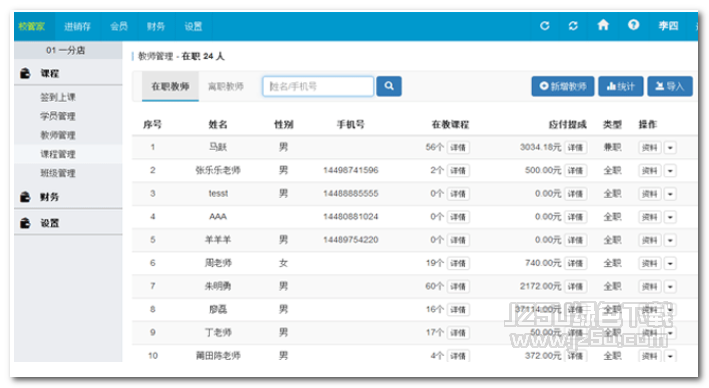Click the 新增教师 button
709x388 pixels.
(563, 86)
